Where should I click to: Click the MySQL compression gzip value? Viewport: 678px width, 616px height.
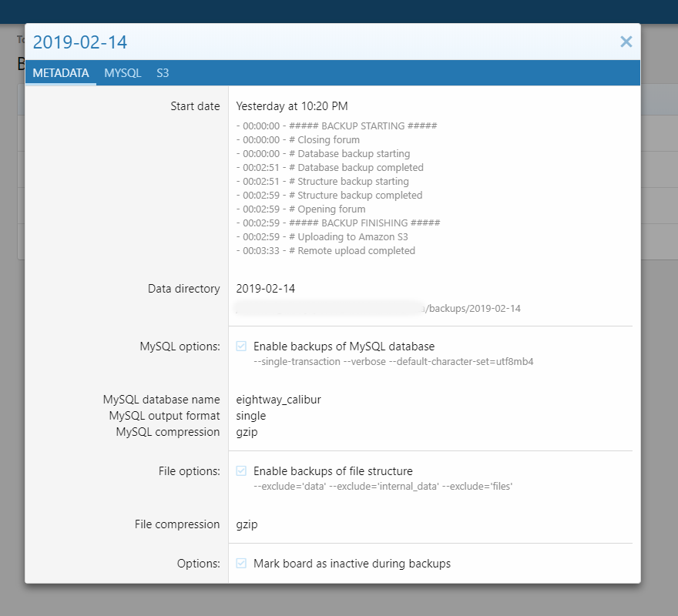click(247, 432)
